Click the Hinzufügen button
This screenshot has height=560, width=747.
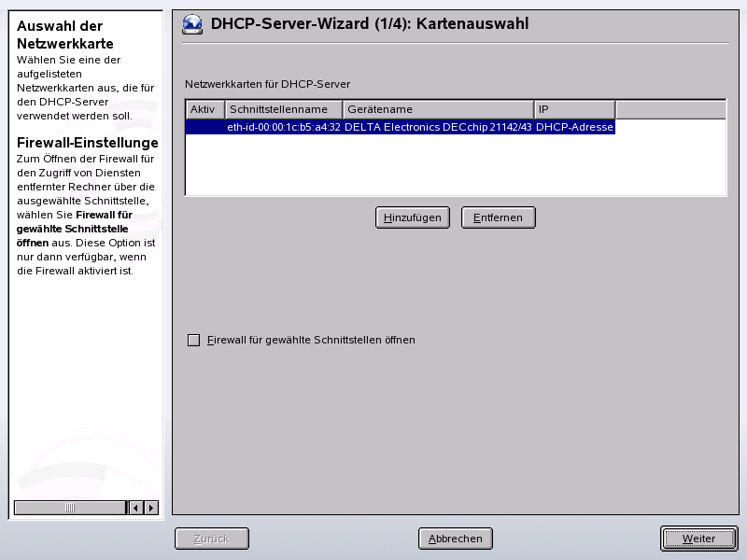[412, 217]
